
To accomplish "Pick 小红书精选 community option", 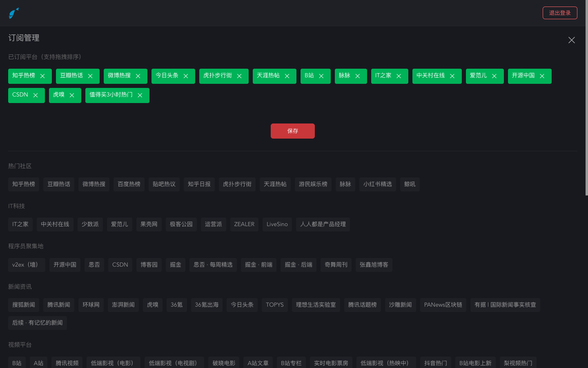I will tap(377, 184).
